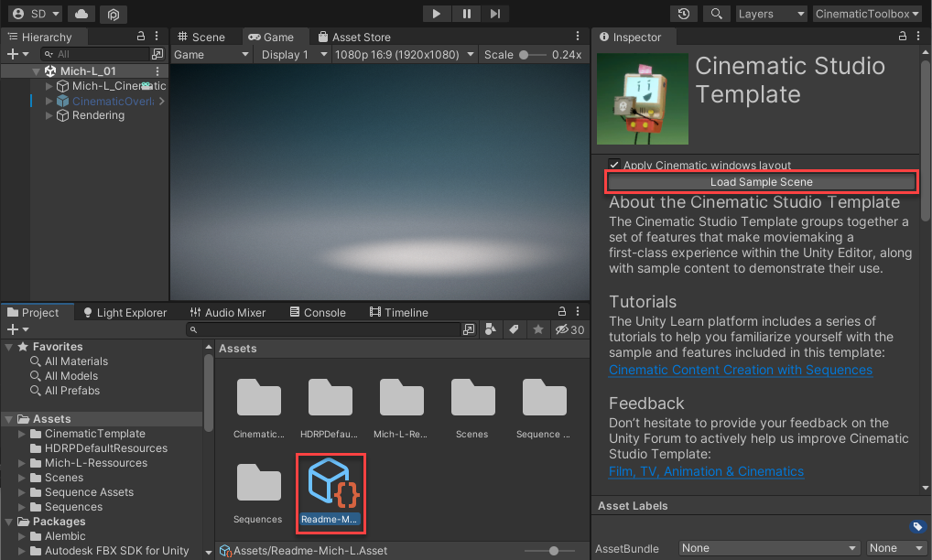Open cloud services via cloud icon
The image size is (932, 560).
(81, 14)
